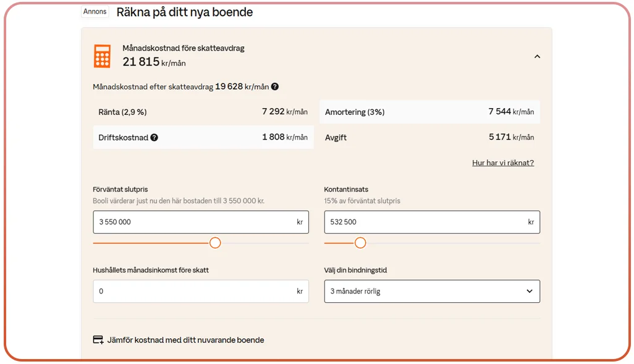Click the orange calculator icon

(101, 56)
